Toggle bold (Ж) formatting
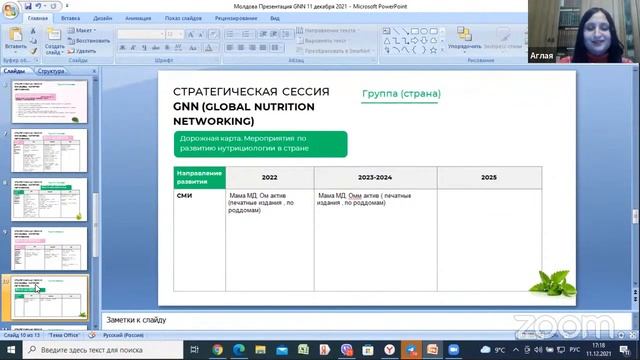This screenshot has width=640, height=360. (122, 48)
